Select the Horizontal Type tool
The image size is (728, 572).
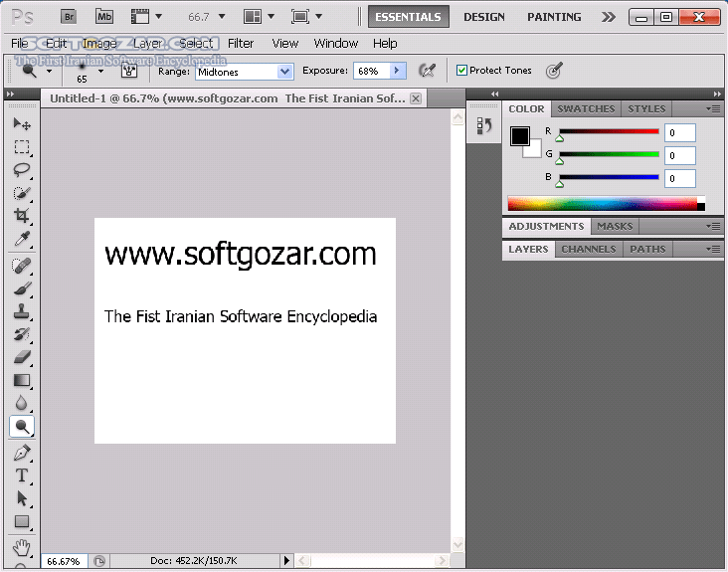pyautogui.click(x=22, y=476)
